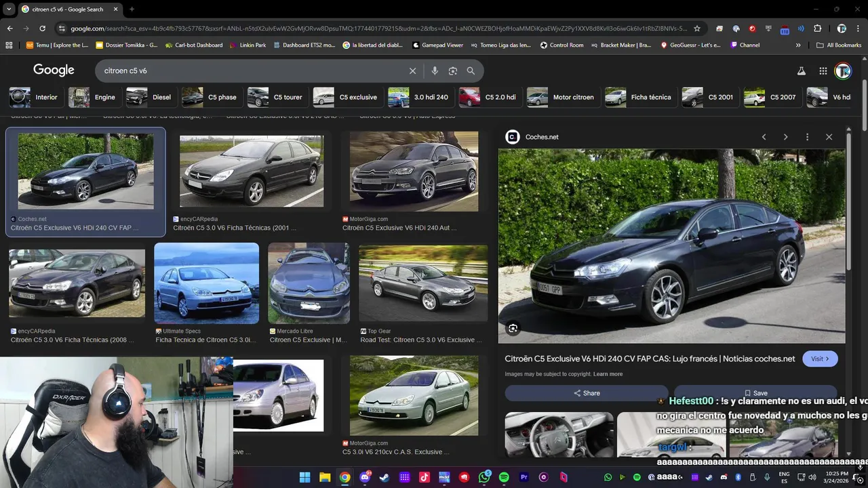The width and height of the screenshot is (868, 488).
Task: Select the C5 2007 filter chip
Action: click(x=771, y=97)
